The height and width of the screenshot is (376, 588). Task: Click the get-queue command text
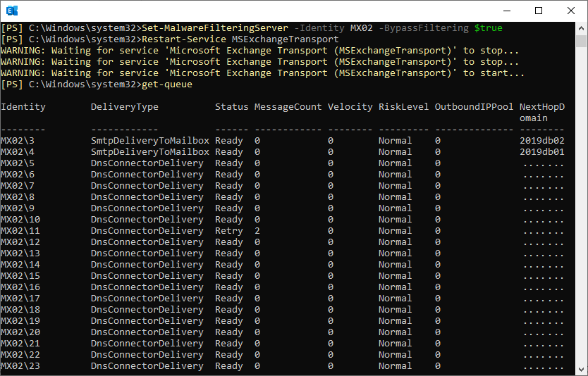click(x=167, y=84)
